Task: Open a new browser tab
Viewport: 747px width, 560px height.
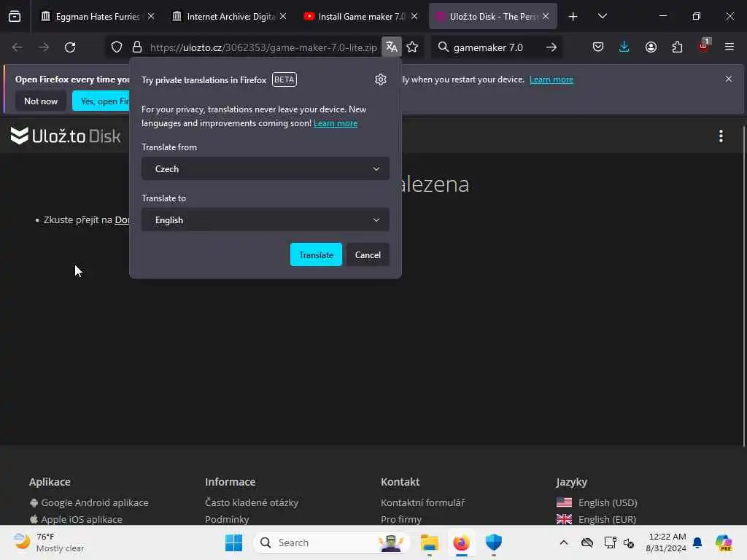Action: (573, 17)
